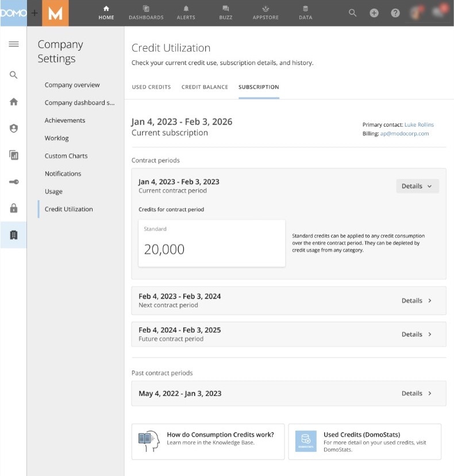Open Worklog settings
The height and width of the screenshot is (476, 454).
coord(56,138)
